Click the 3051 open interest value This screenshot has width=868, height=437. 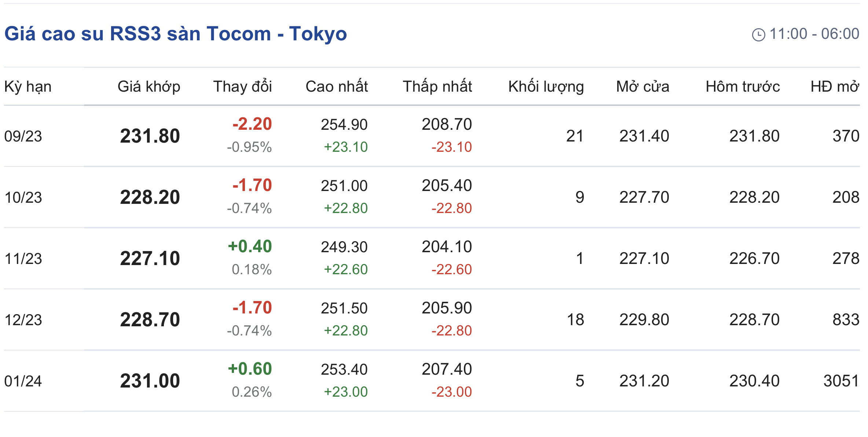[x=841, y=381]
